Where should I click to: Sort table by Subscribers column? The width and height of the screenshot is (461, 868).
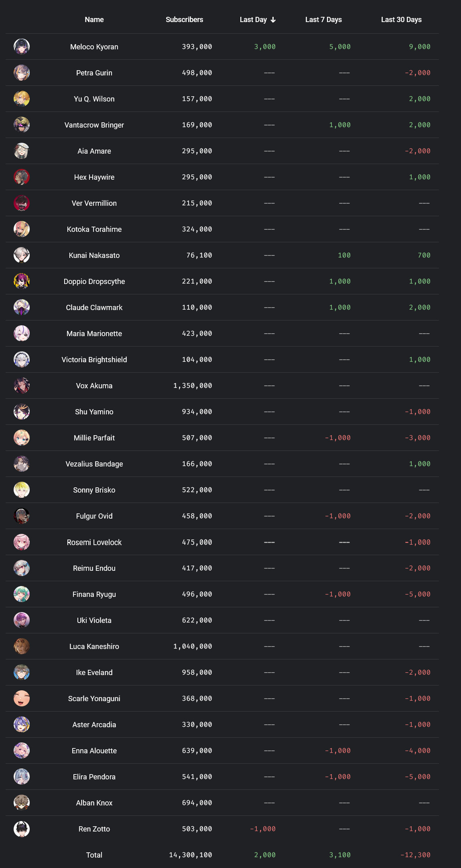point(184,20)
